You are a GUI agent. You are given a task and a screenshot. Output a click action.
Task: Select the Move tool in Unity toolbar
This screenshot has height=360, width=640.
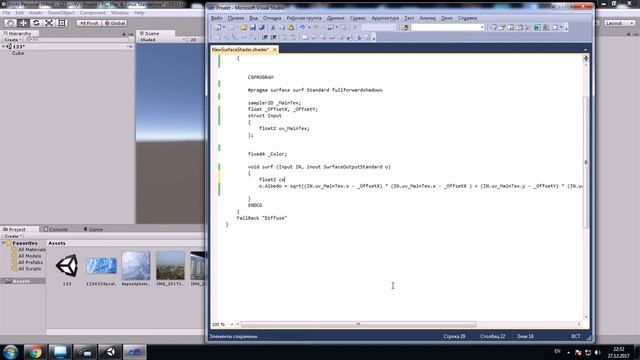[x=23, y=23]
